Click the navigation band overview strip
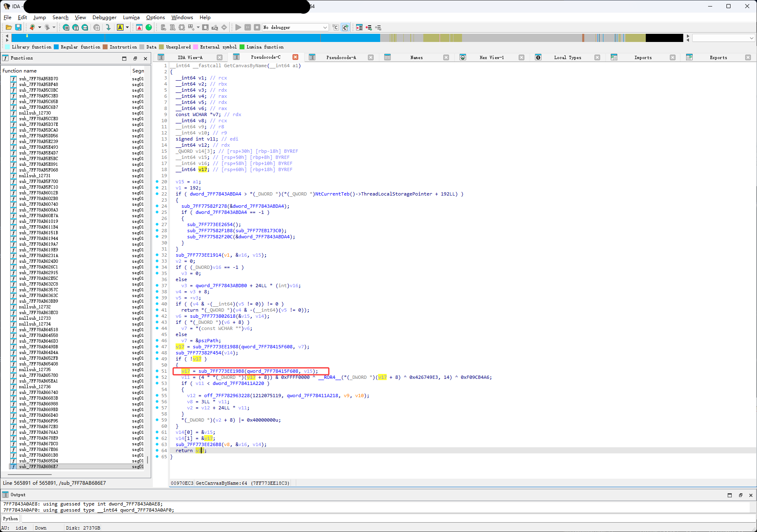The height and width of the screenshot is (532, 757). pos(347,38)
